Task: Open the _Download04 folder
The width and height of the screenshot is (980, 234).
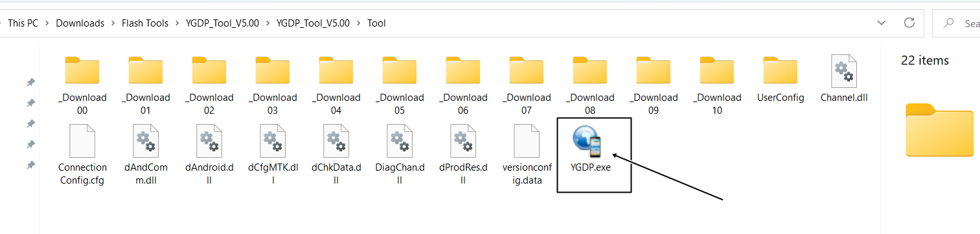Action: [x=336, y=85]
